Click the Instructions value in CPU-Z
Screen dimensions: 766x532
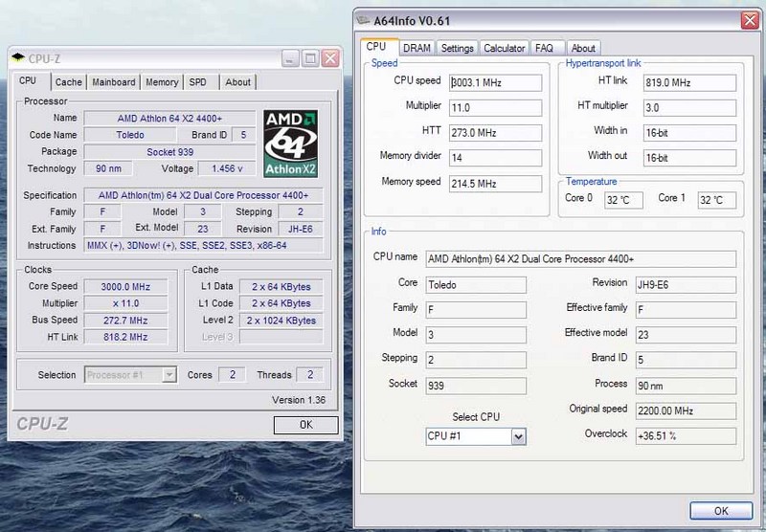coord(203,246)
